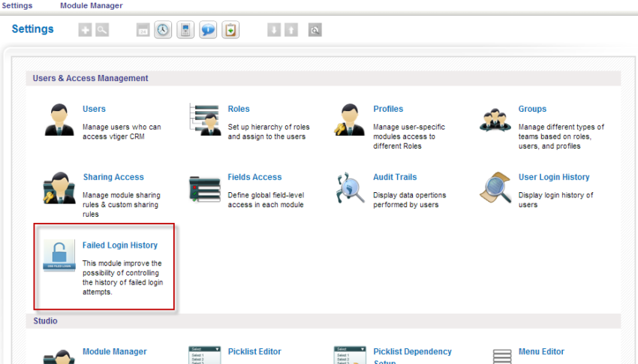The width and height of the screenshot is (638, 364).
Task: Open the Calendar toolbar icon
Action: pyautogui.click(x=143, y=30)
